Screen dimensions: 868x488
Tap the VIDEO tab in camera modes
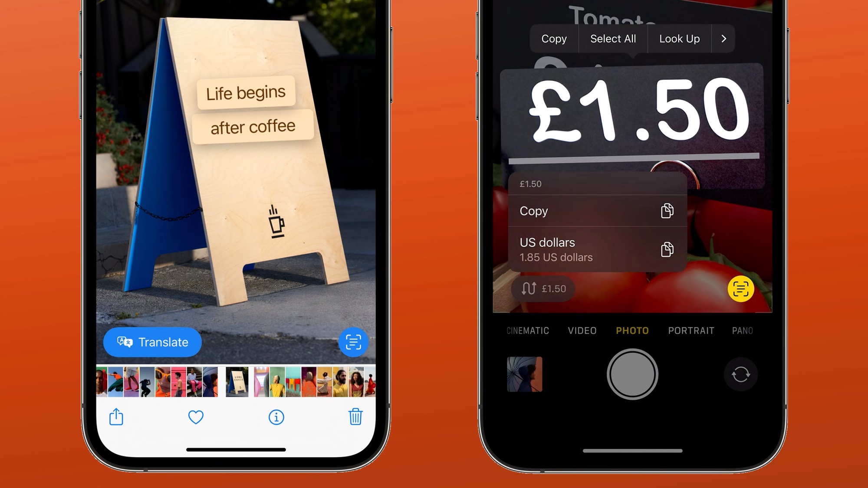click(581, 331)
